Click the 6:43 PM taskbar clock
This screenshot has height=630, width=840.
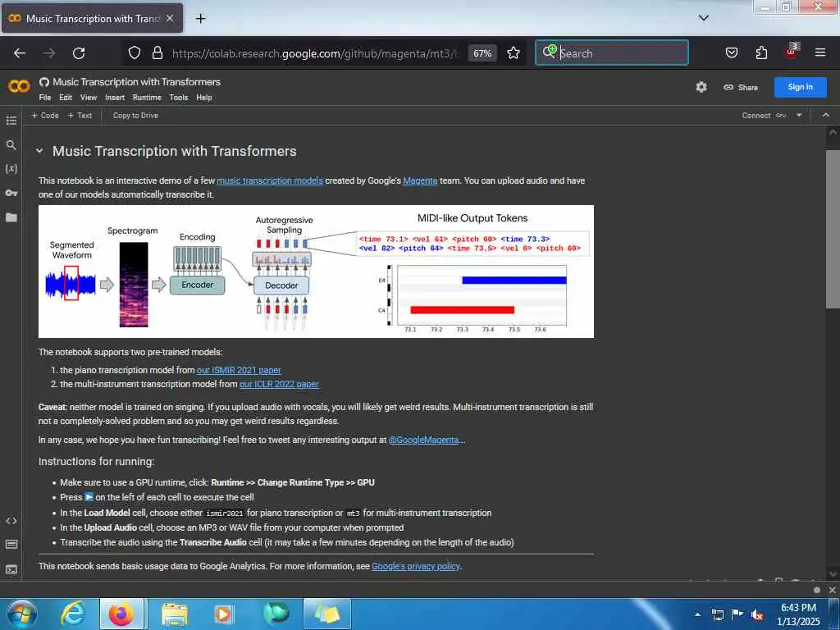798,614
